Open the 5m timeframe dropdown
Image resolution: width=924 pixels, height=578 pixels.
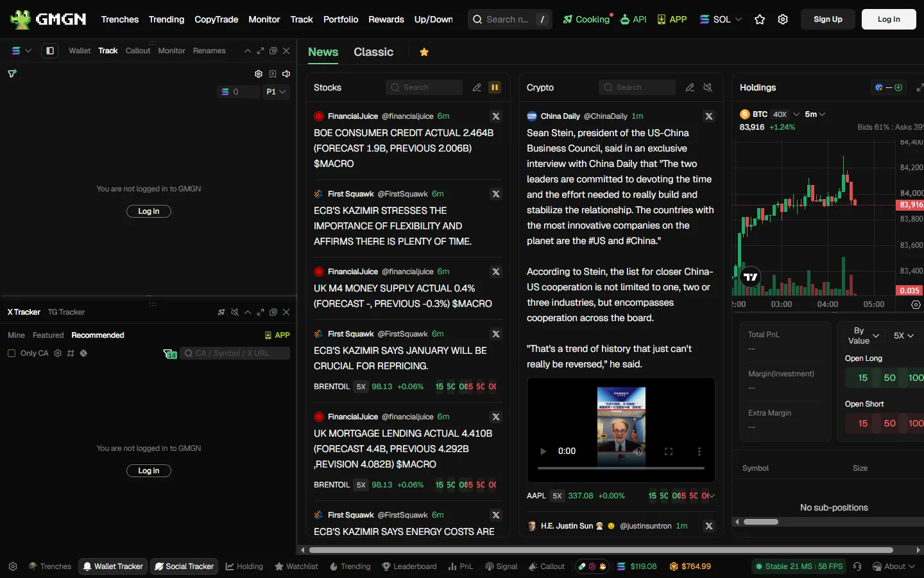click(815, 114)
